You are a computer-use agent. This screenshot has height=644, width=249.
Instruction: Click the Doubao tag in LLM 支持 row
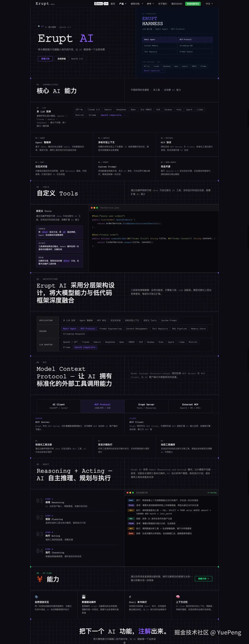tap(168, 110)
